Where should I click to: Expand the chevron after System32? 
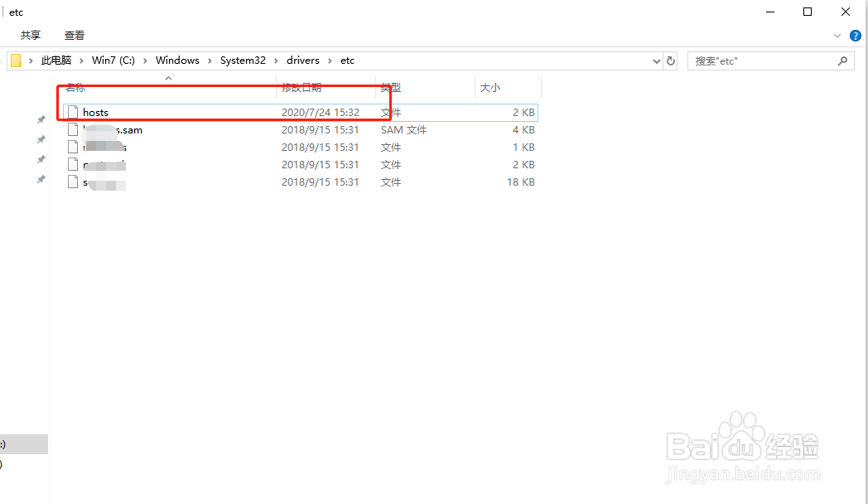coord(276,61)
